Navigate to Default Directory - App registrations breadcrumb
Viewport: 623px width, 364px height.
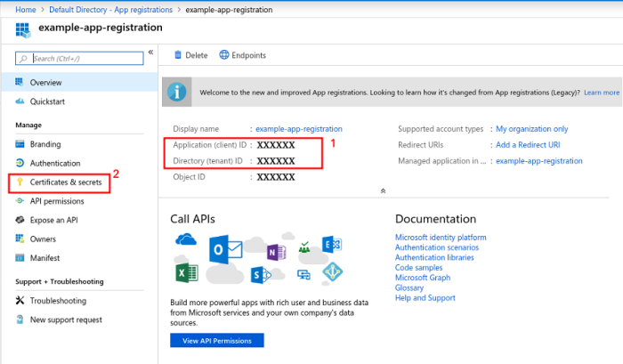coord(111,10)
